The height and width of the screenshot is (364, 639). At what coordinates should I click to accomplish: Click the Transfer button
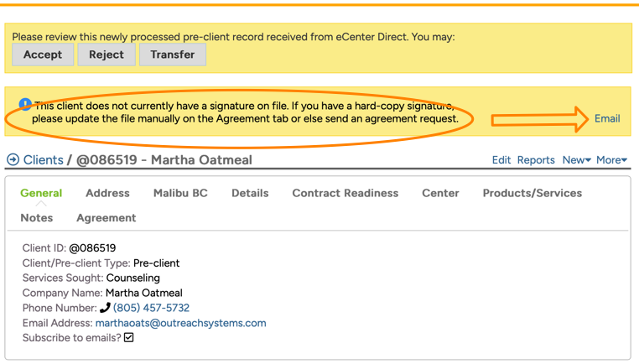(x=173, y=55)
